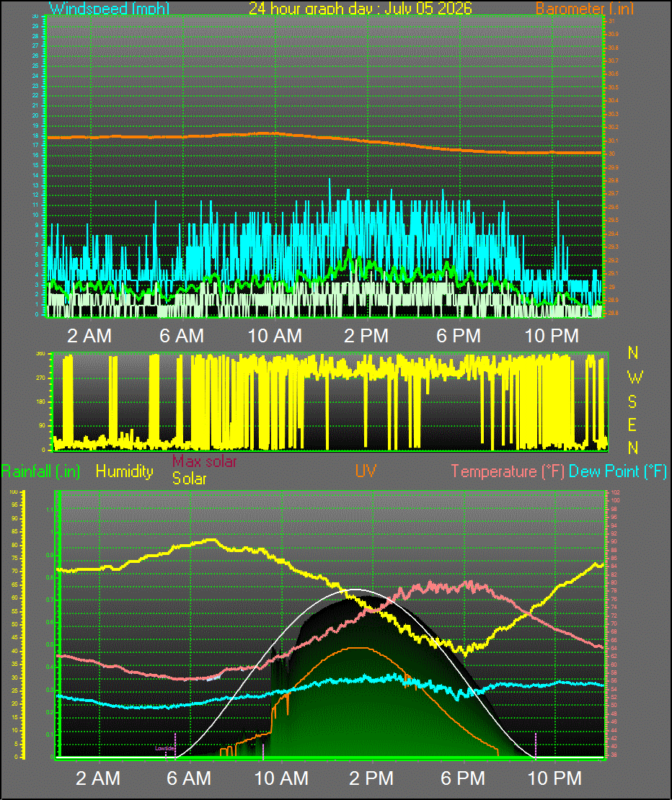672x800 pixels.
Task: Click the '270' tick on wind direction axis
Action: pyautogui.click(x=40, y=378)
